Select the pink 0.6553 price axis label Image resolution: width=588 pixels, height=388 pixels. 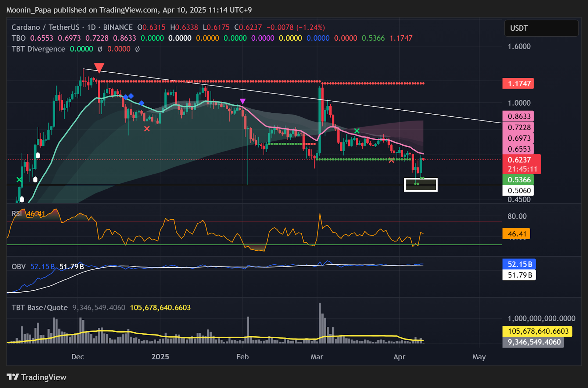coord(518,149)
